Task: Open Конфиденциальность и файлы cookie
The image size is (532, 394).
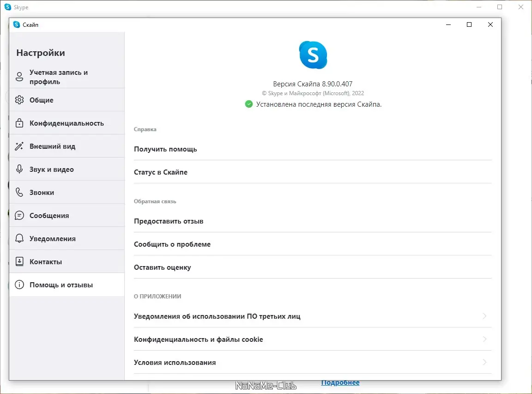Action: 313,339
